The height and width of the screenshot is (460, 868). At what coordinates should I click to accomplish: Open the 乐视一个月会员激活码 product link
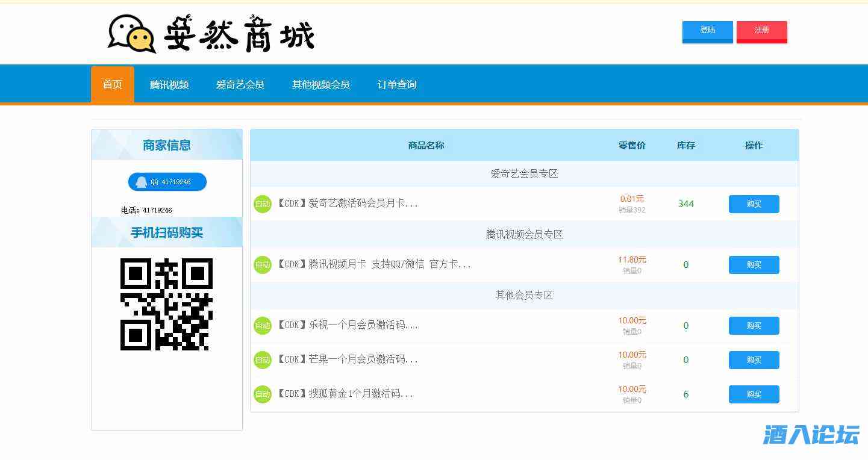point(348,326)
